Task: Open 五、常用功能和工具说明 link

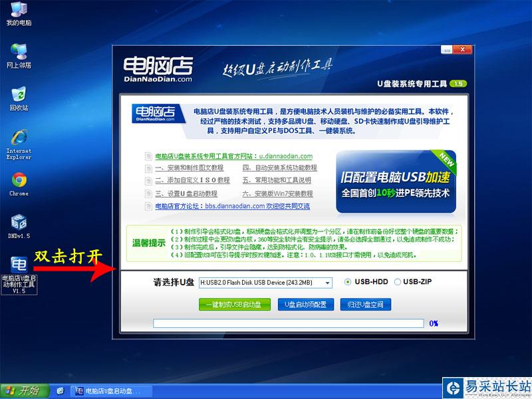Action: tap(277, 180)
